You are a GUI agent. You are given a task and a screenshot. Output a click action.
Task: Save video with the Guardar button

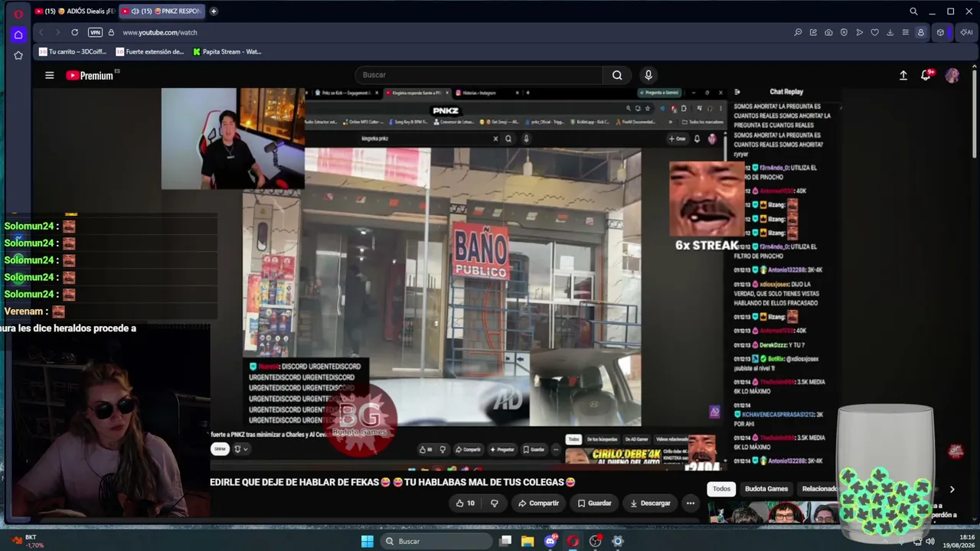(x=594, y=503)
